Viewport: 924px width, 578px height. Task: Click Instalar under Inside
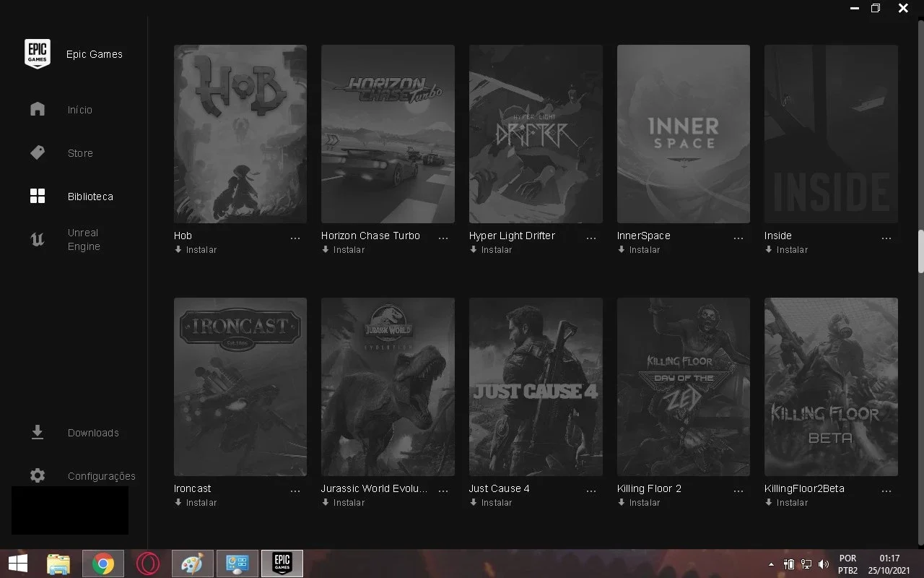tap(786, 250)
